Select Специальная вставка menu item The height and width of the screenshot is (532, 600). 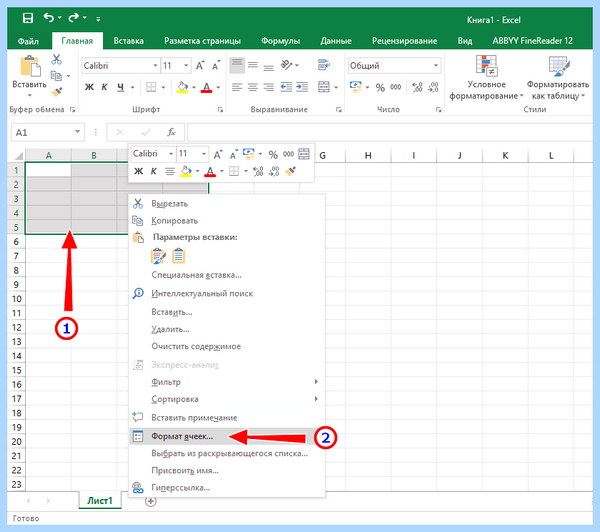227,275
